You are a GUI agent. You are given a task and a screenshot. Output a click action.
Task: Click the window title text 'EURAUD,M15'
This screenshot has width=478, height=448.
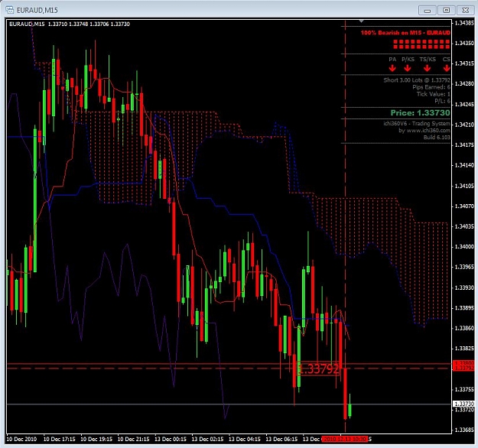click(37, 11)
